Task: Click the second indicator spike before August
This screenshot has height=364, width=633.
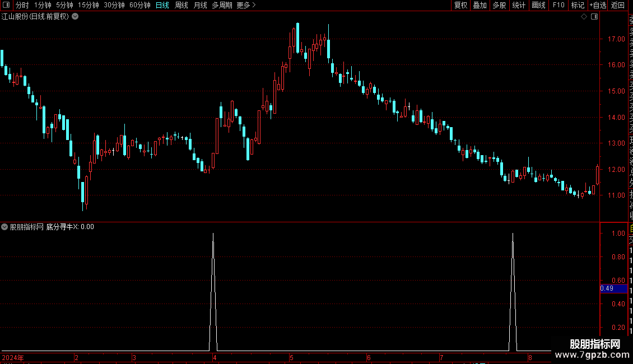Action: point(513,292)
